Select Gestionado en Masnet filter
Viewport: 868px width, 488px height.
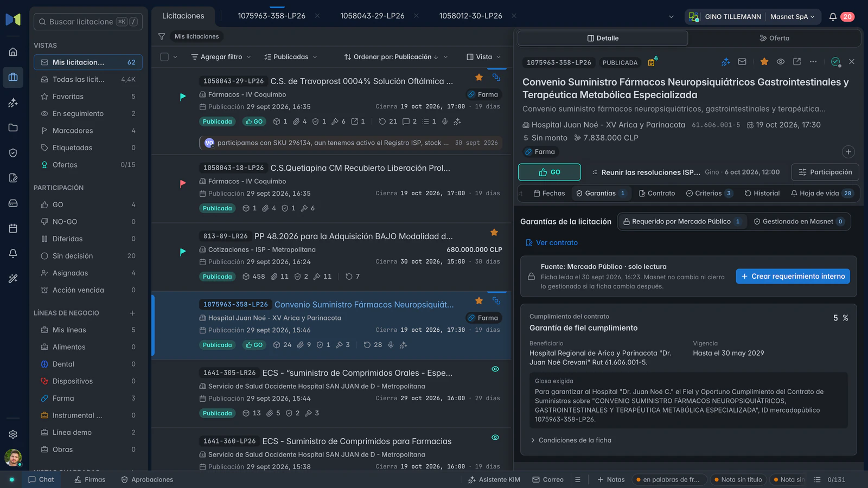(799, 221)
